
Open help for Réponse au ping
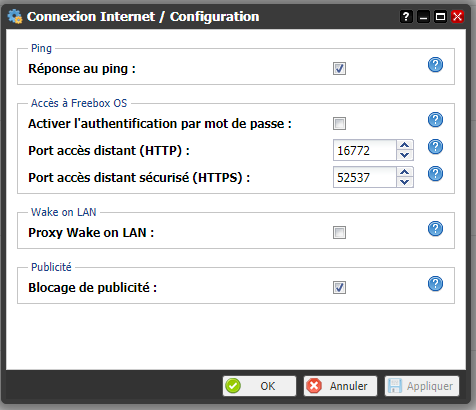pos(435,65)
